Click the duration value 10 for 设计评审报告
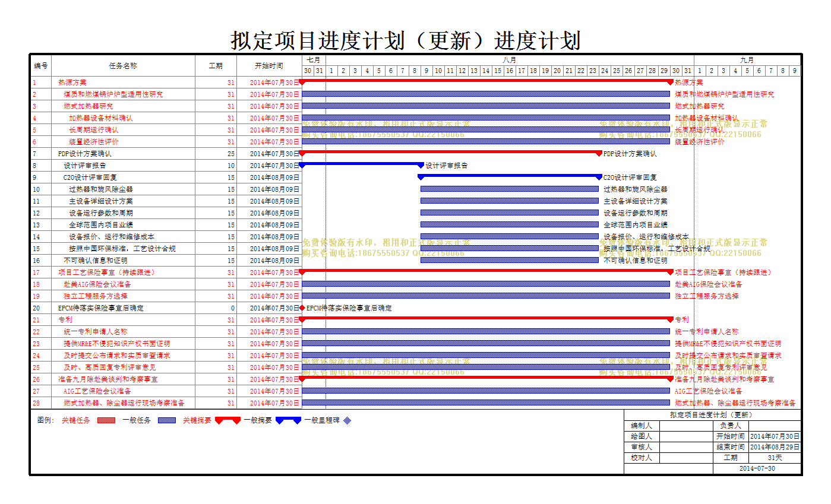 [231, 166]
